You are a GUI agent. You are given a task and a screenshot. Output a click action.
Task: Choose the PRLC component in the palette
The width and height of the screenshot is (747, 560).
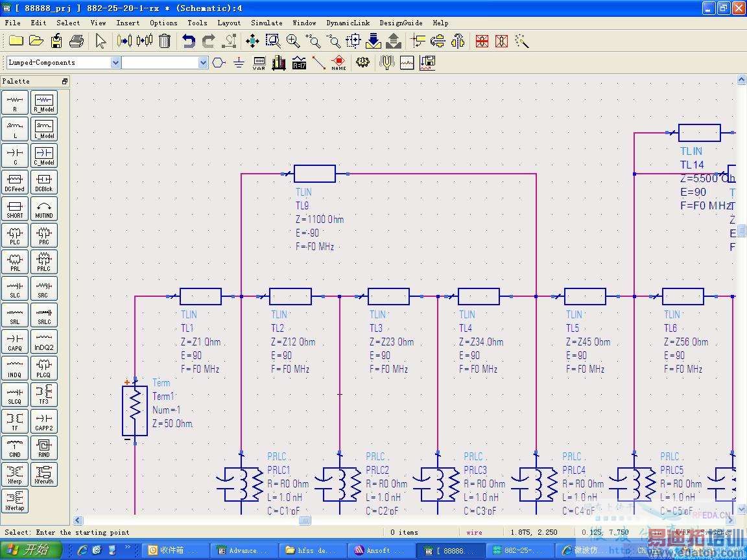pos(43,262)
